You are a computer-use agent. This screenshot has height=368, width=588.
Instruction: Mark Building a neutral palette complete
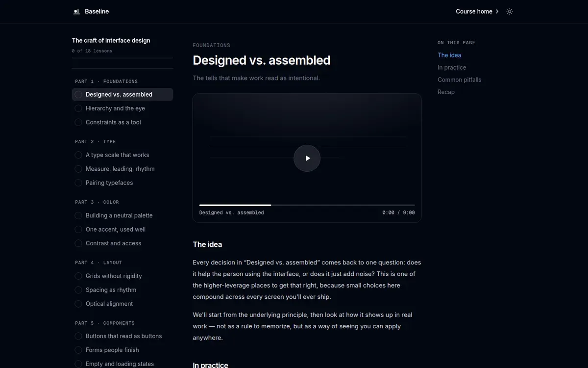(78, 215)
